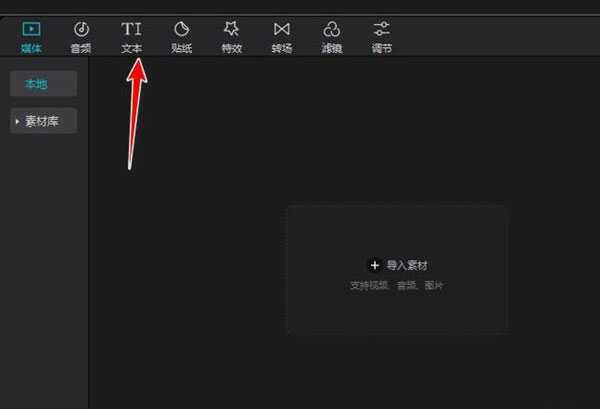Click the 支持视频、音频、图片 hint text

coord(396,285)
